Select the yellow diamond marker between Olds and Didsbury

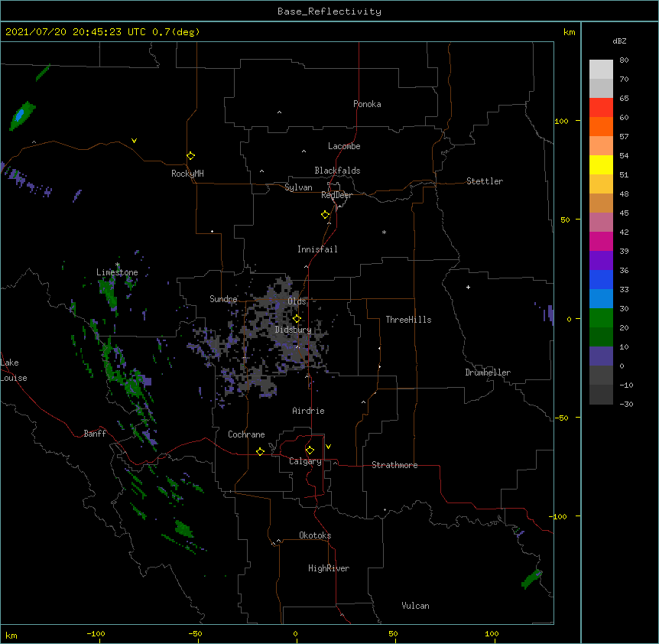pyautogui.click(x=297, y=319)
